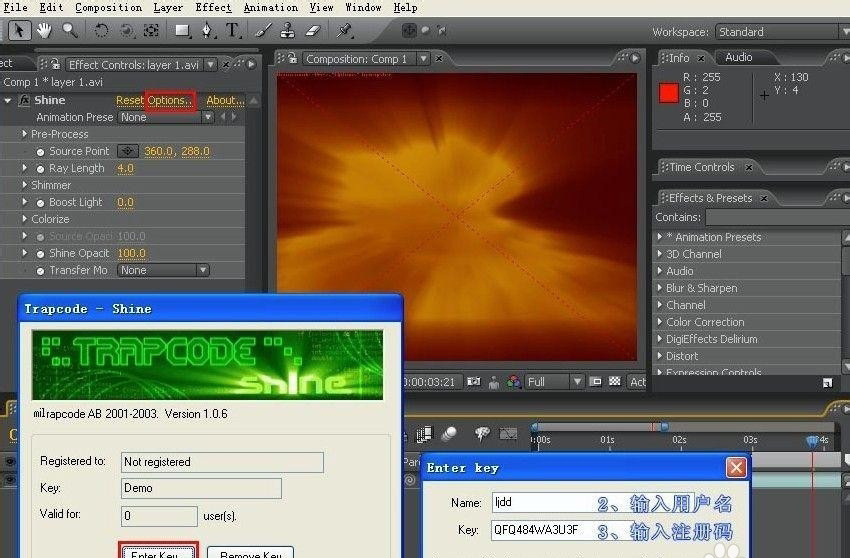The height and width of the screenshot is (558, 850).
Task: Click the Contains search field
Action: 777,217
